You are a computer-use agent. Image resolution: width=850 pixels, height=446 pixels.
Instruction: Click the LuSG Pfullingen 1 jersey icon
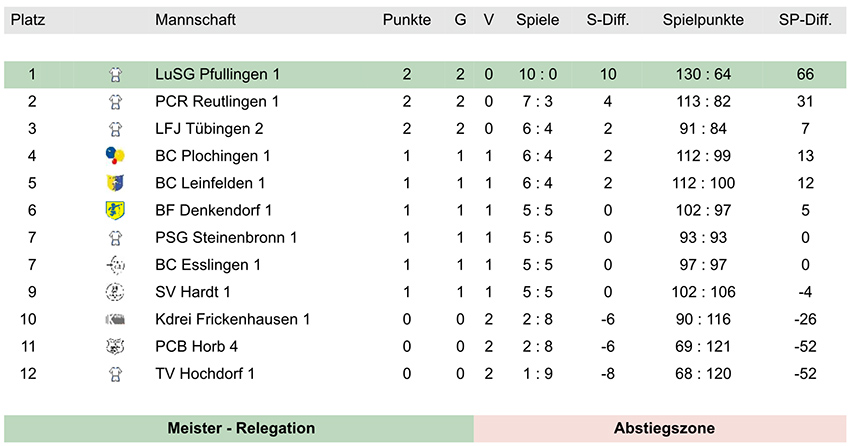point(115,75)
